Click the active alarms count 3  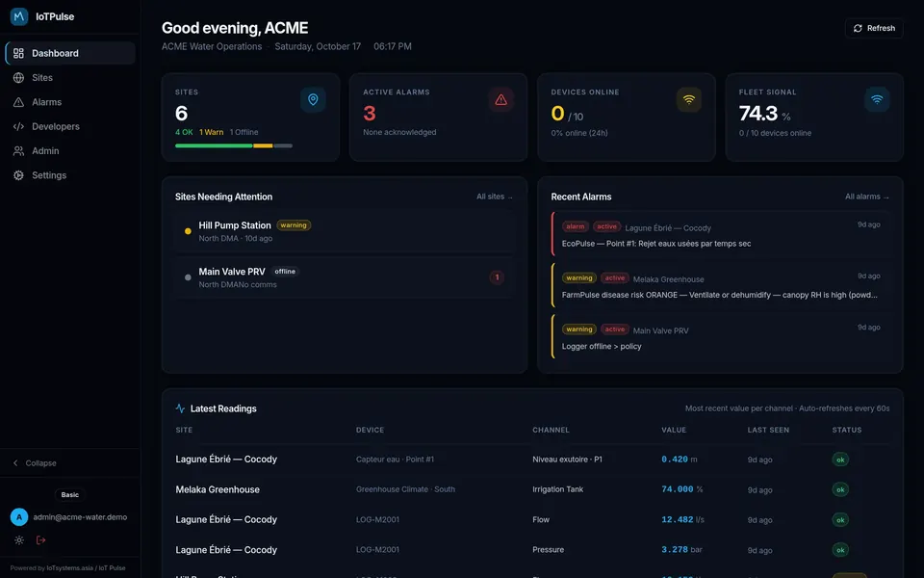370,114
